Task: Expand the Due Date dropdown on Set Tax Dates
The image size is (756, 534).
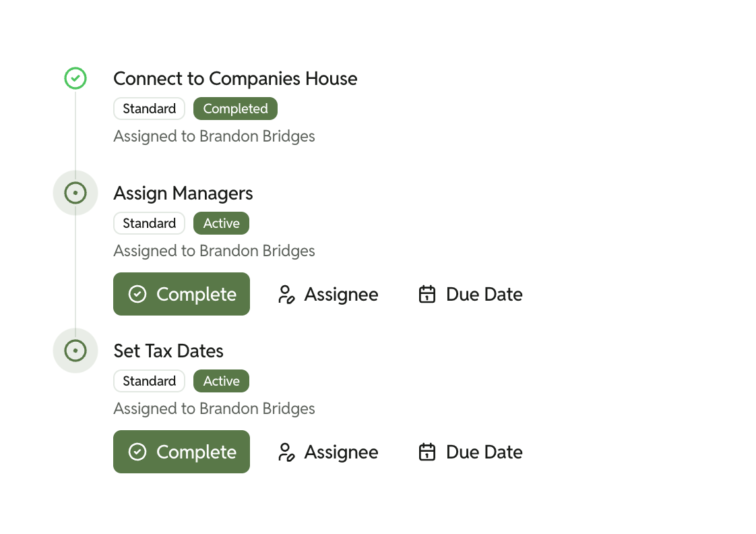Action: point(470,452)
